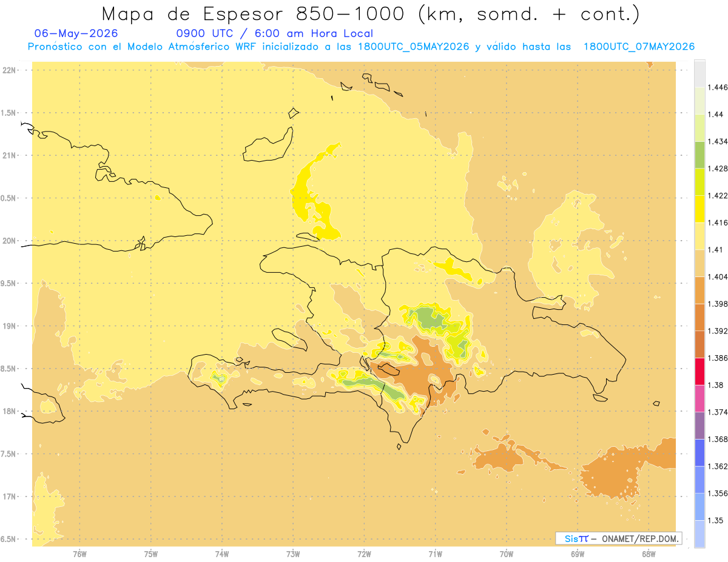Click the 1.446 legend value label
This screenshot has width=728, height=562.
tap(719, 87)
